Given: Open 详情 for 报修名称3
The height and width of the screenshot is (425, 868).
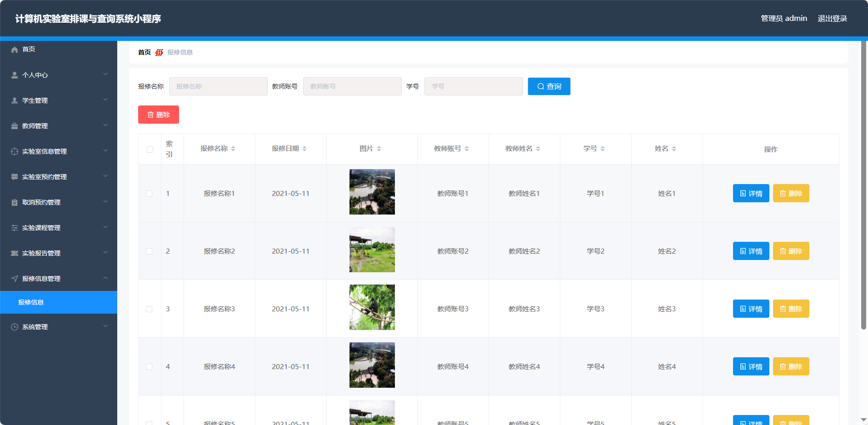Looking at the screenshot, I should pos(751,309).
